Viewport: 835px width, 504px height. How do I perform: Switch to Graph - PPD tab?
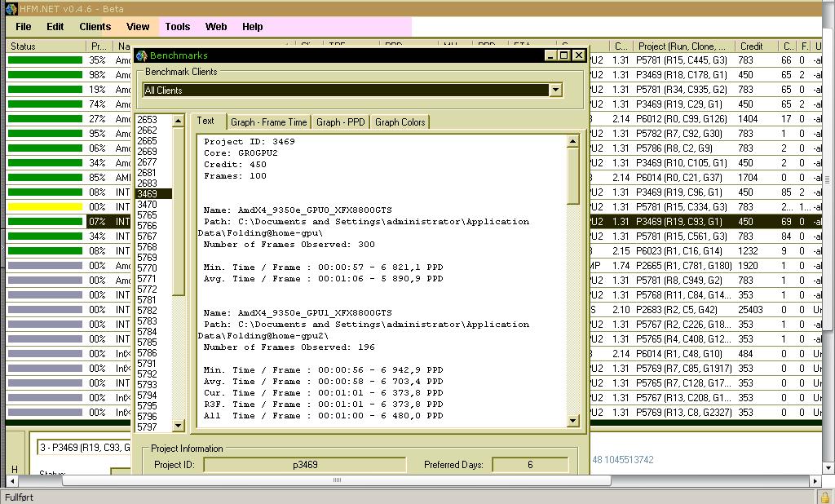(340, 122)
